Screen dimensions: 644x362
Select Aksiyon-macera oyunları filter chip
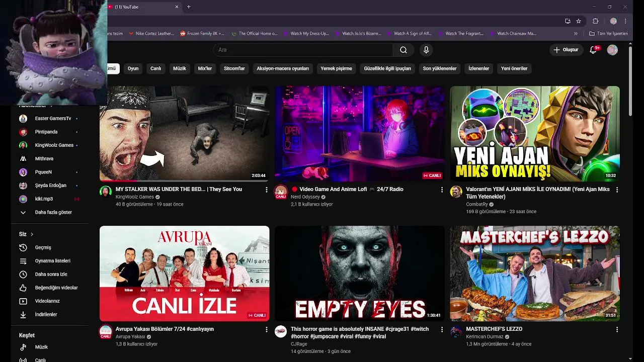283,68
